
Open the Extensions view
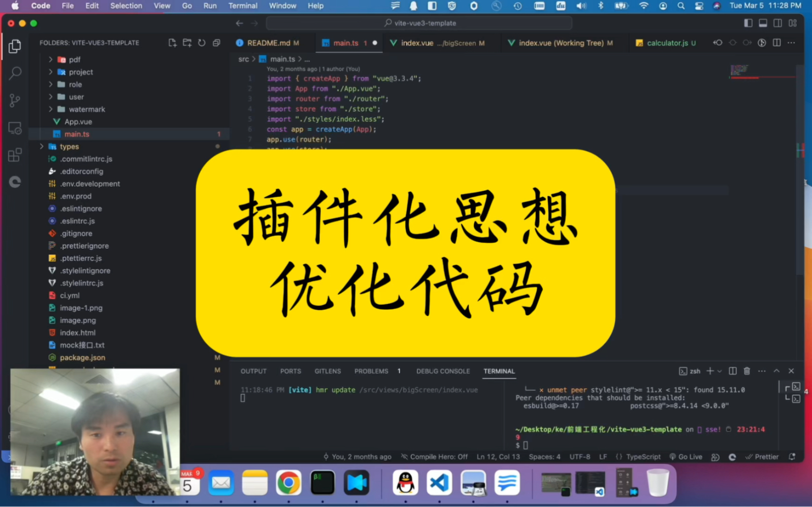(15, 155)
